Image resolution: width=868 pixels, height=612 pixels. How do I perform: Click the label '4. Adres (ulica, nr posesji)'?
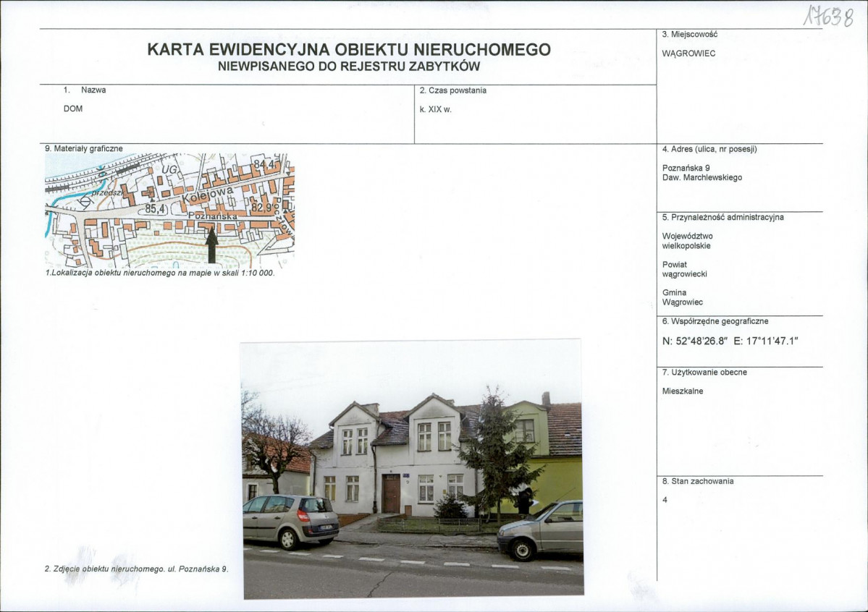(709, 149)
